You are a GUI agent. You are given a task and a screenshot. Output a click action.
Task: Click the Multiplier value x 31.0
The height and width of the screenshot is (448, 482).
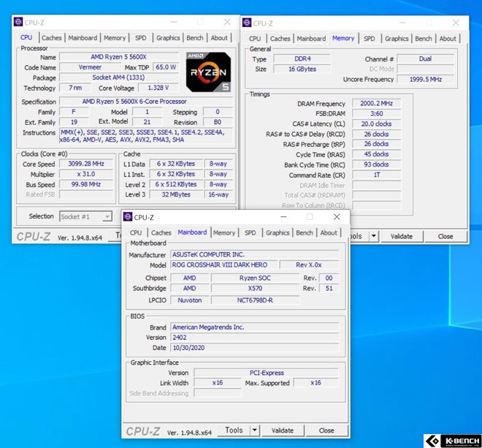[86, 174]
